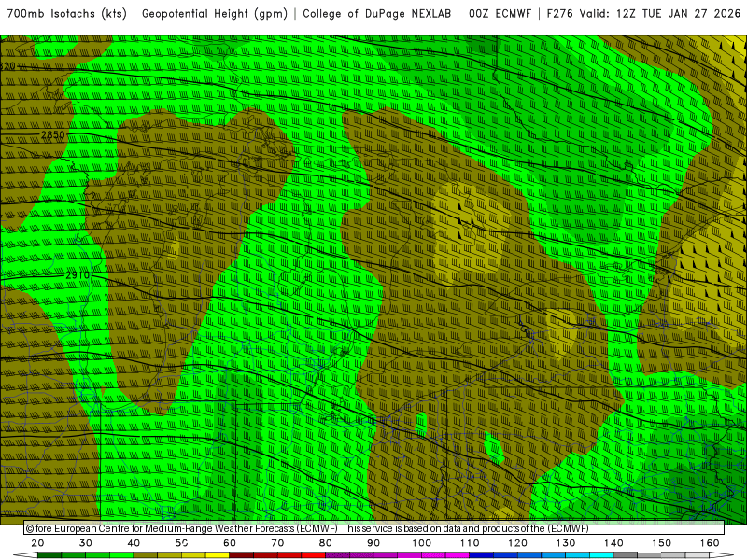Click the 110 value on the color scale
This screenshot has width=747, height=560.
(x=470, y=543)
